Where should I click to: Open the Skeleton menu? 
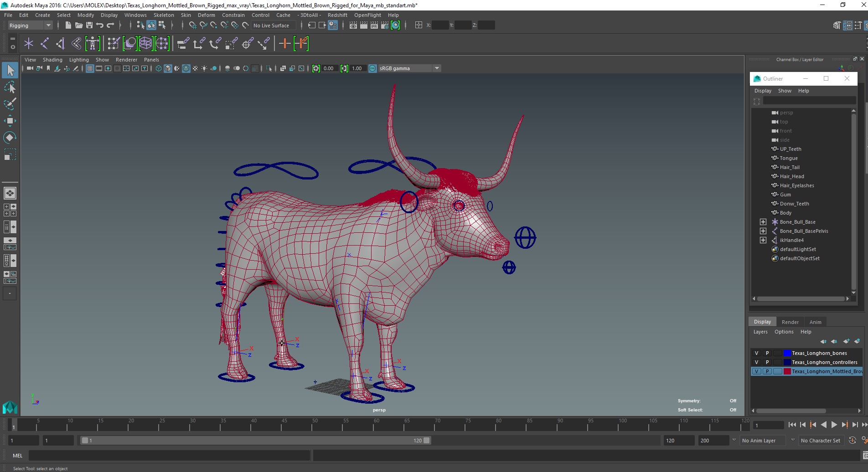(164, 15)
